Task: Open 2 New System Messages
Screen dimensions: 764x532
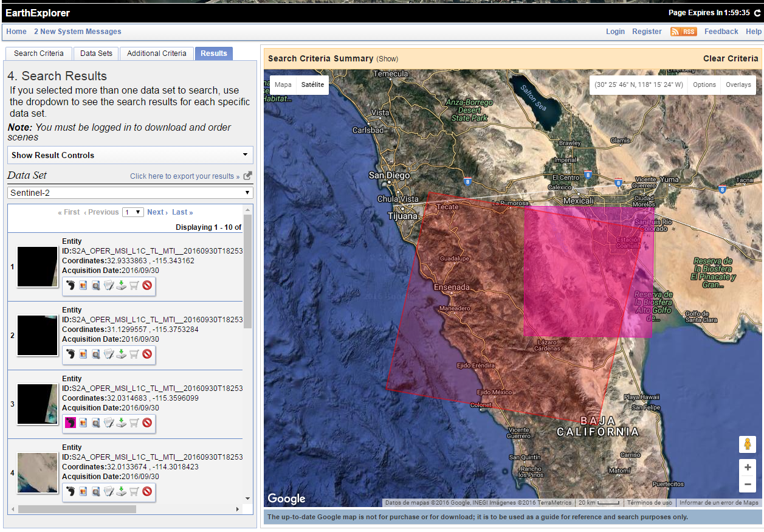Action: pos(78,32)
